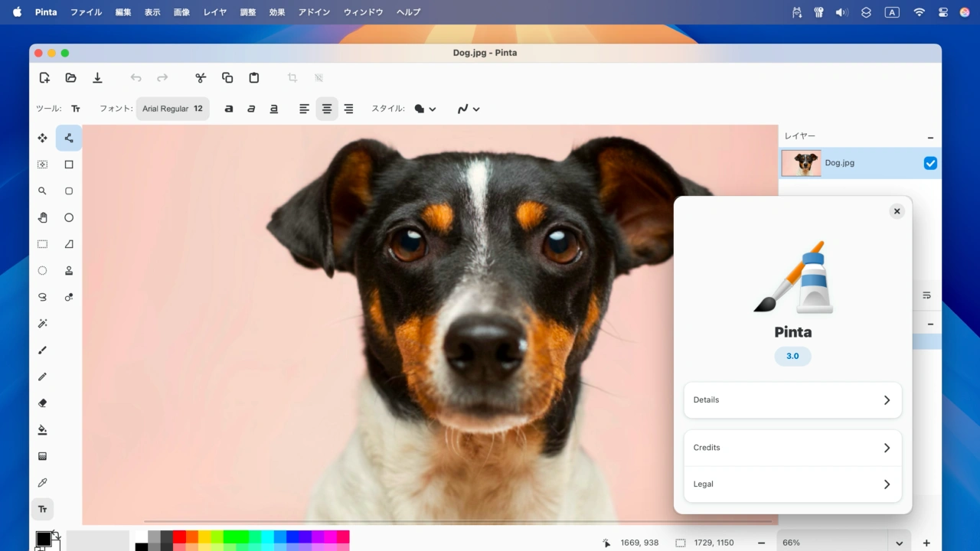Open the レイヤ menu
Screen dimensions: 980x551
click(x=215, y=12)
